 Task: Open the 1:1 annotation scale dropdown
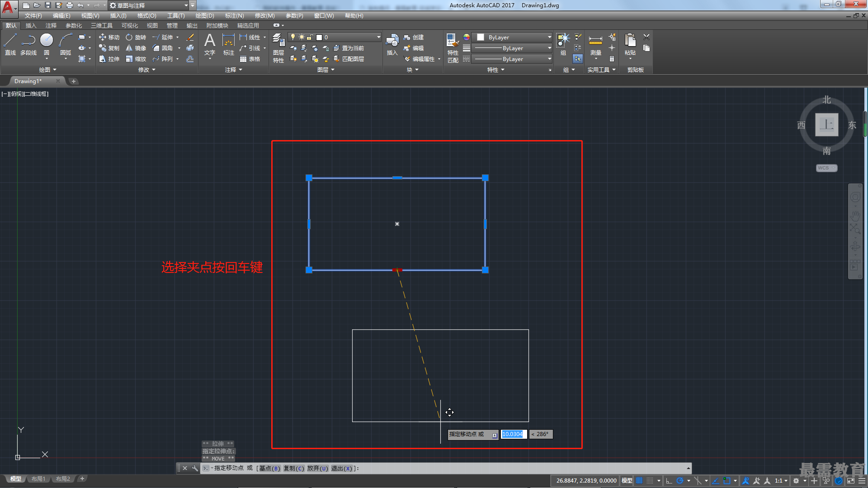tap(781, 481)
